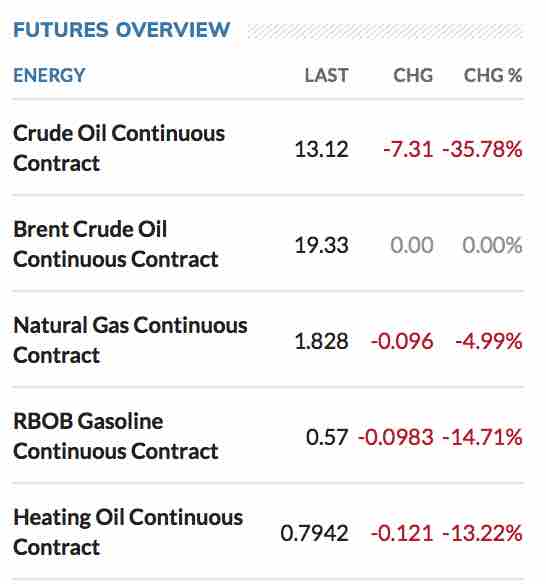Select the crude oil last price 13.12
This screenshot has width=546, height=584.
click(x=321, y=149)
